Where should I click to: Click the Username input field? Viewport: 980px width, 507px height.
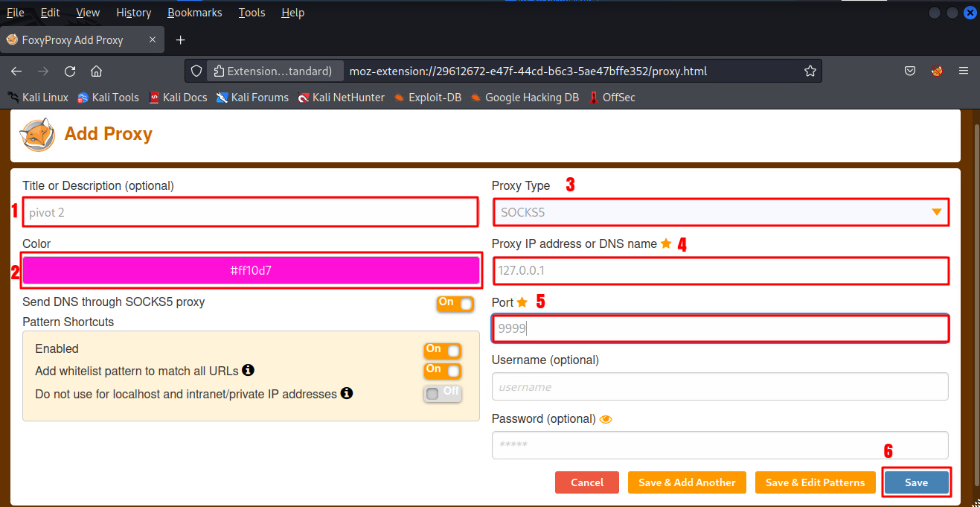click(x=720, y=387)
